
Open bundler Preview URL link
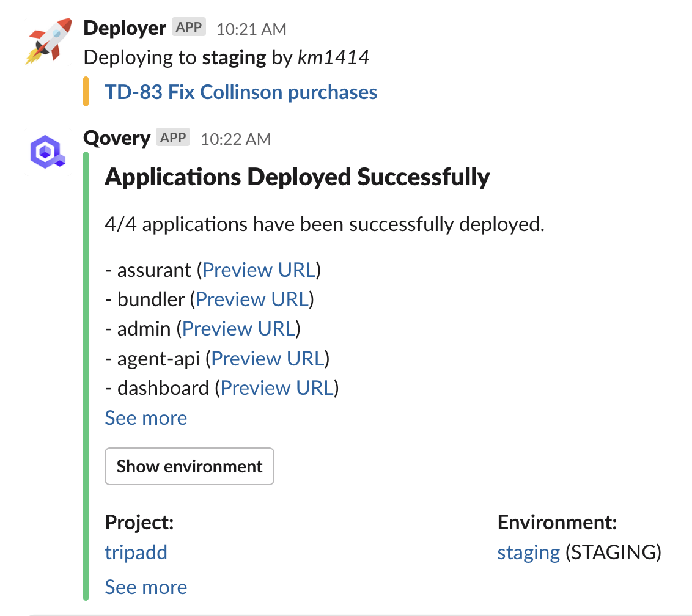click(252, 299)
